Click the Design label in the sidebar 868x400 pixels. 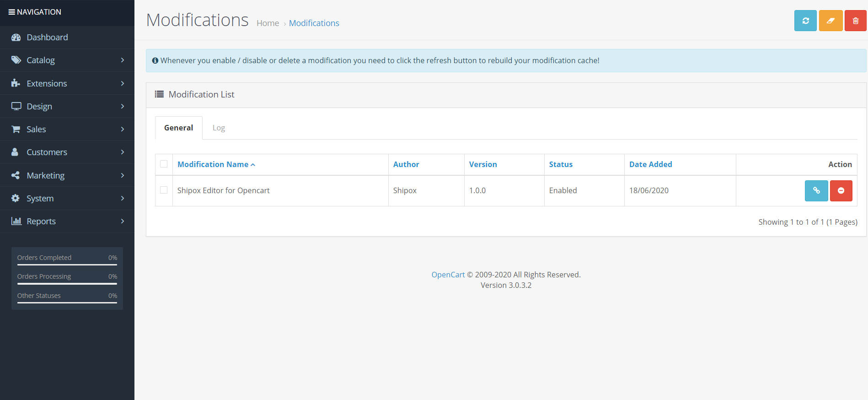click(39, 106)
